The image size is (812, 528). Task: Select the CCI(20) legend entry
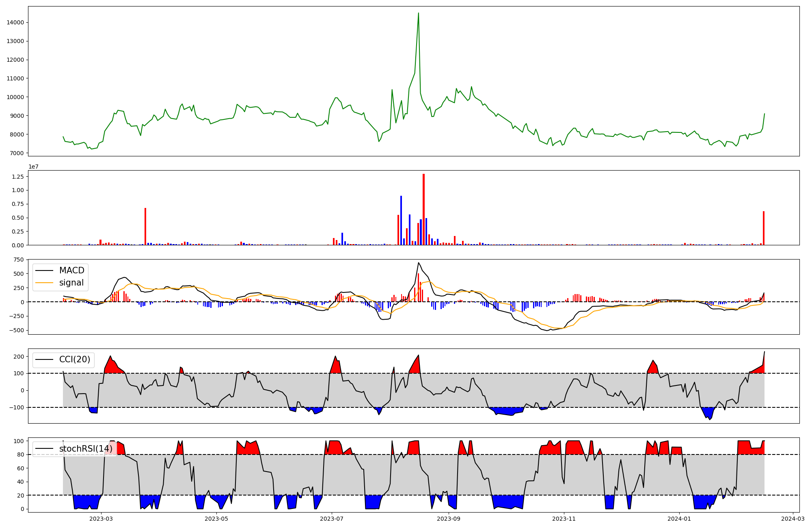click(x=75, y=359)
